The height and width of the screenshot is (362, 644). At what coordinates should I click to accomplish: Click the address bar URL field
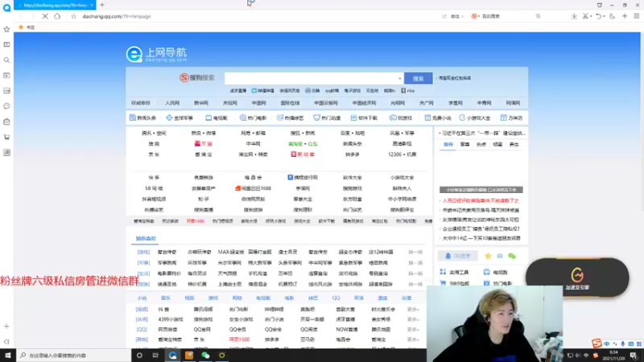(254, 16)
